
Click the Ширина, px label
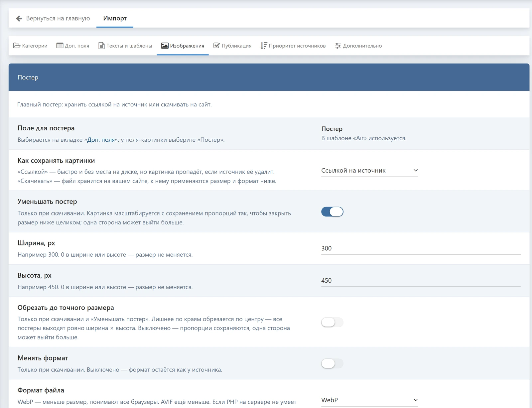click(36, 243)
